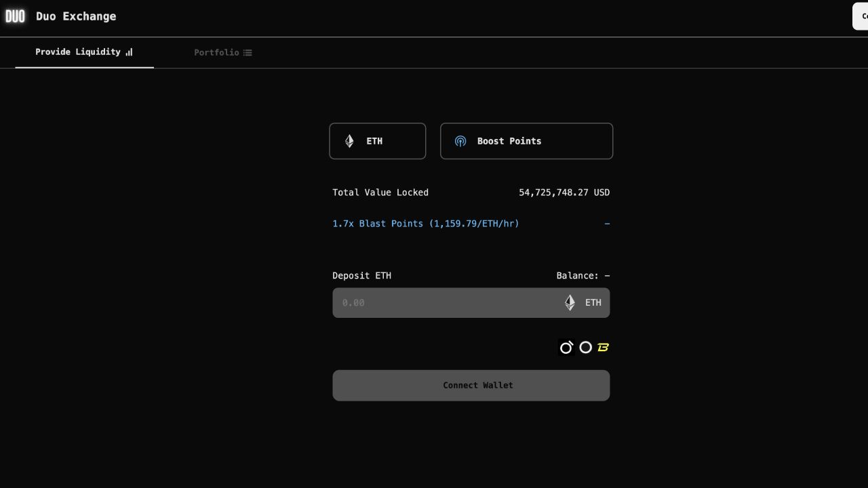Switch to the Portfolio tab

click(x=223, y=52)
